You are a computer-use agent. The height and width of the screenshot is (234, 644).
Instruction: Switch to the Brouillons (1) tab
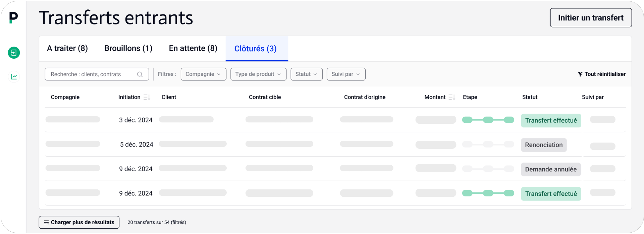[128, 49]
